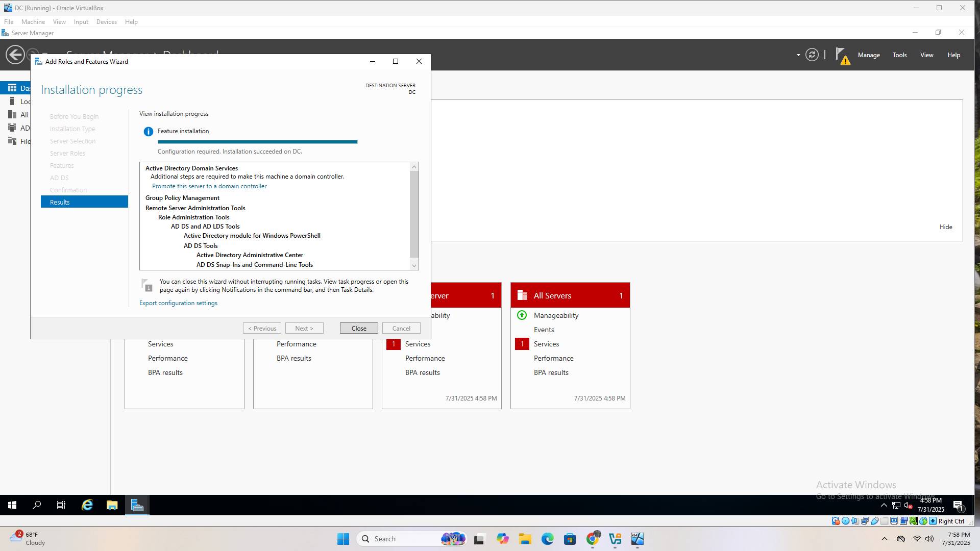
Task: Click Promote this server to a domain controller
Action: coord(209,186)
